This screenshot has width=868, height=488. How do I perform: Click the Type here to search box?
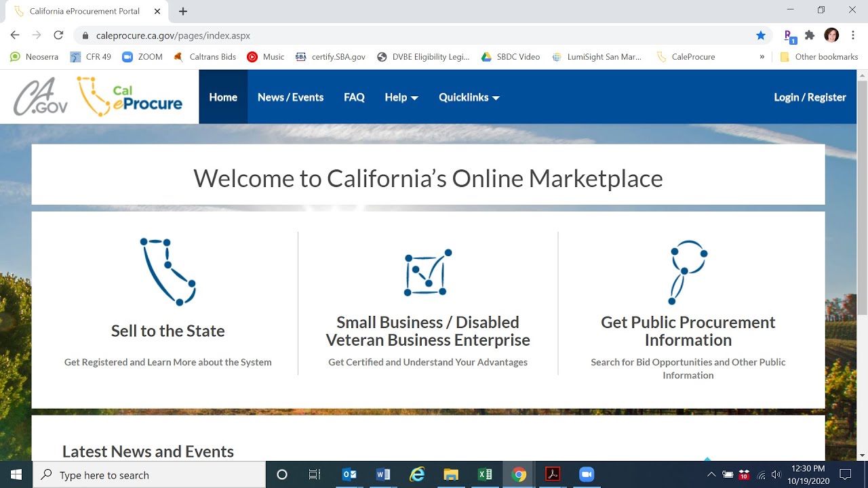coord(149,474)
